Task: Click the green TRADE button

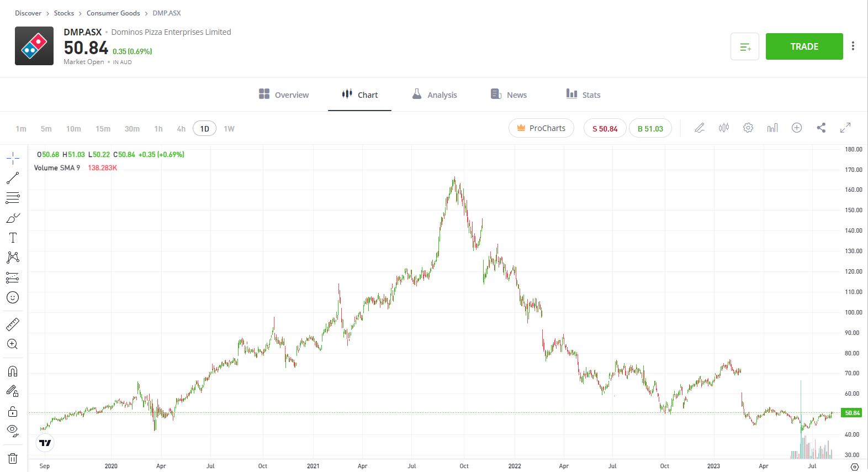Action: [x=804, y=46]
